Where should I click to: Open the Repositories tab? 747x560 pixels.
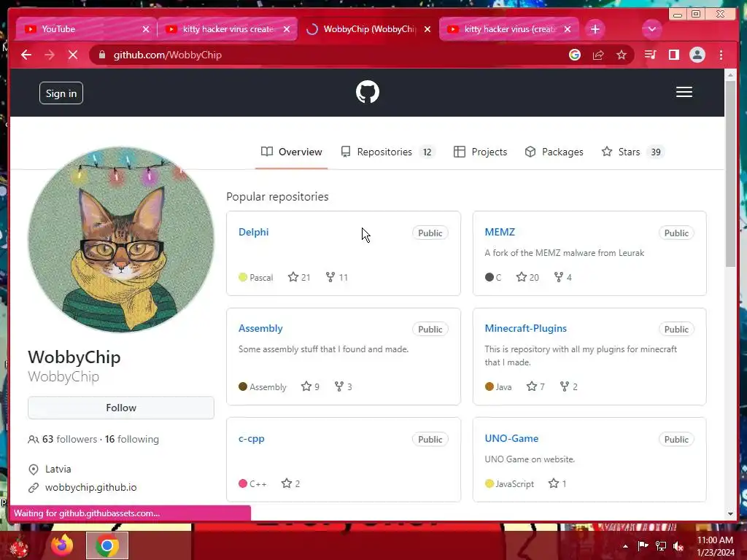coord(388,152)
